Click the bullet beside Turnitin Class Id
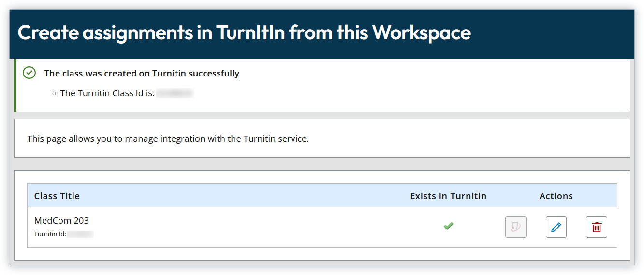Viewport: 644px width, 275px height. coord(54,93)
